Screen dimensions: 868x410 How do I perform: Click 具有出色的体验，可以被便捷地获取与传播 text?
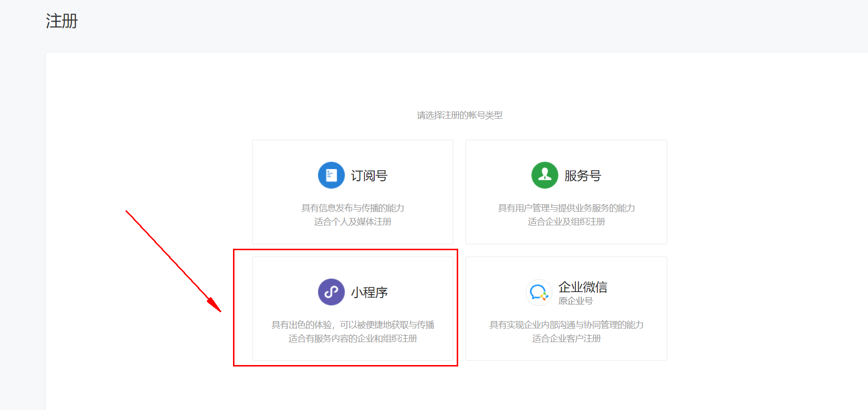tap(353, 325)
